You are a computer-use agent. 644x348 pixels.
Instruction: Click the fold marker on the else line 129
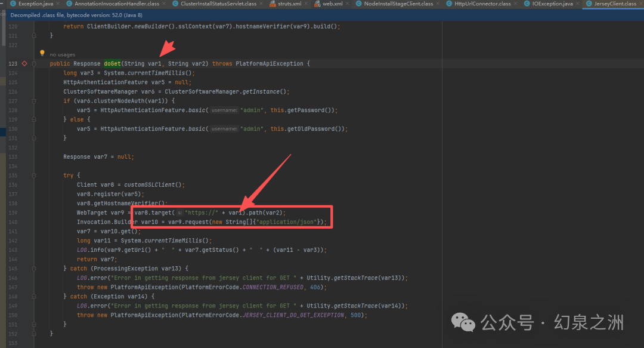pos(34,119)
